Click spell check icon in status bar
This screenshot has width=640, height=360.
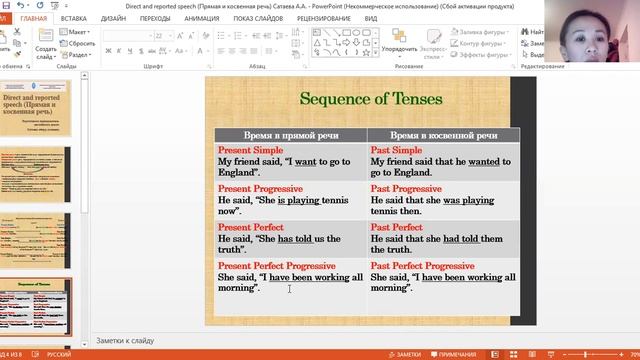pyautogui.click(x=36, y=354)
